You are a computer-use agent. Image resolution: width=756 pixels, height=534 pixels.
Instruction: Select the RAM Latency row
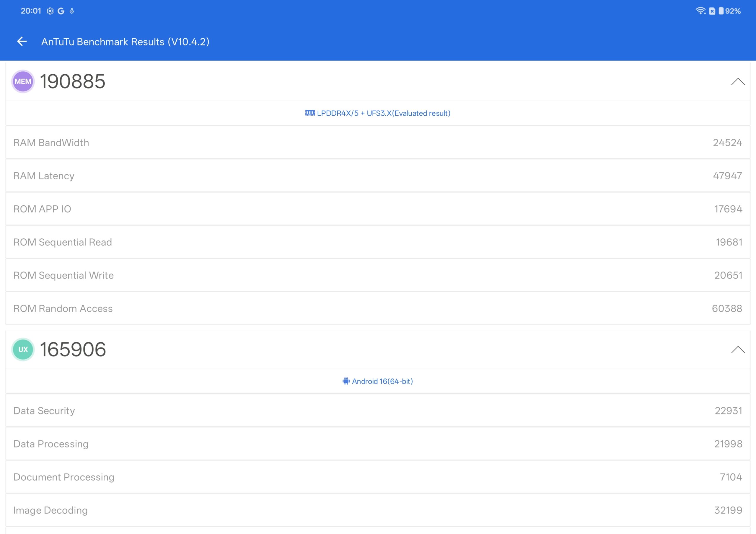[378, 176]
